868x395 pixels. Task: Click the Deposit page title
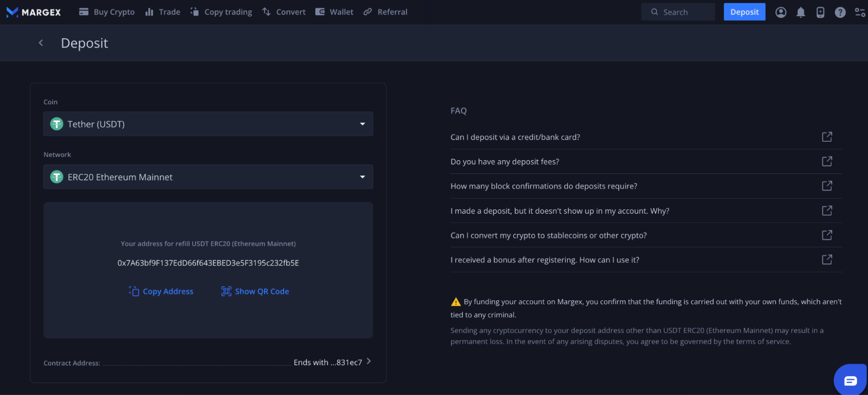[84, 43]
